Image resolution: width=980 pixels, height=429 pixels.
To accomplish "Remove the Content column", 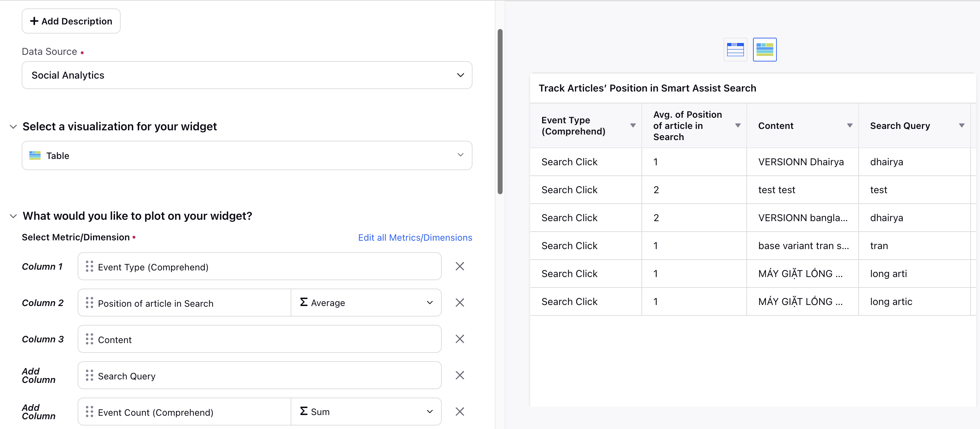I will [460, 339].
